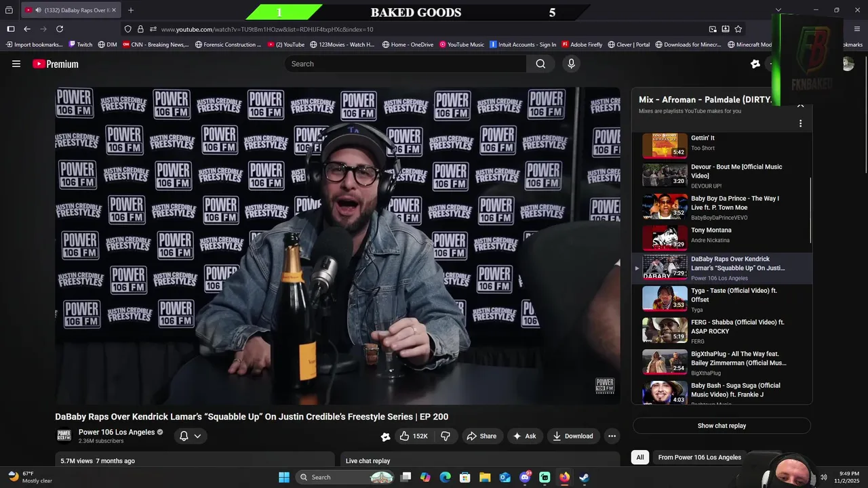Click the thanks icon beside like button
This screenshot has height=488, width=868.
click(385, 436)
